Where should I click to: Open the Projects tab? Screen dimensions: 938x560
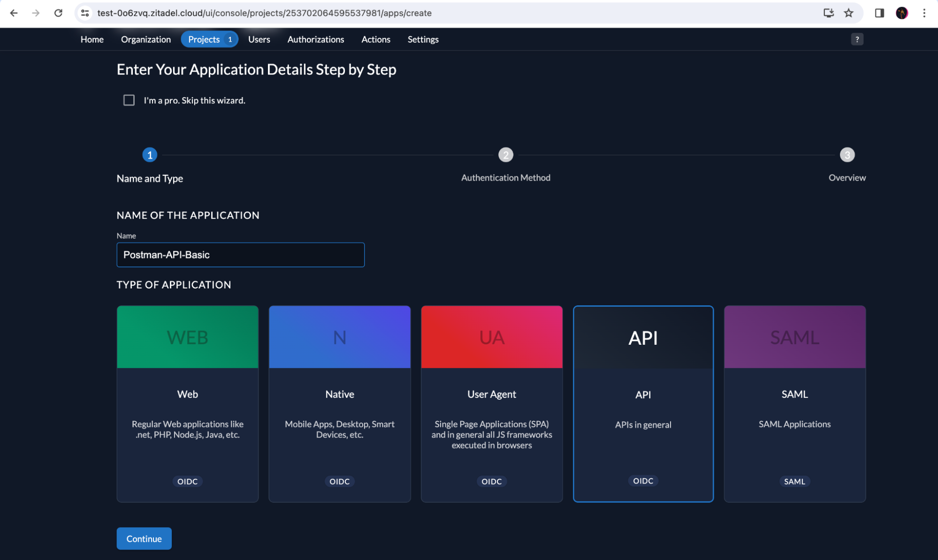pos(209,39)
